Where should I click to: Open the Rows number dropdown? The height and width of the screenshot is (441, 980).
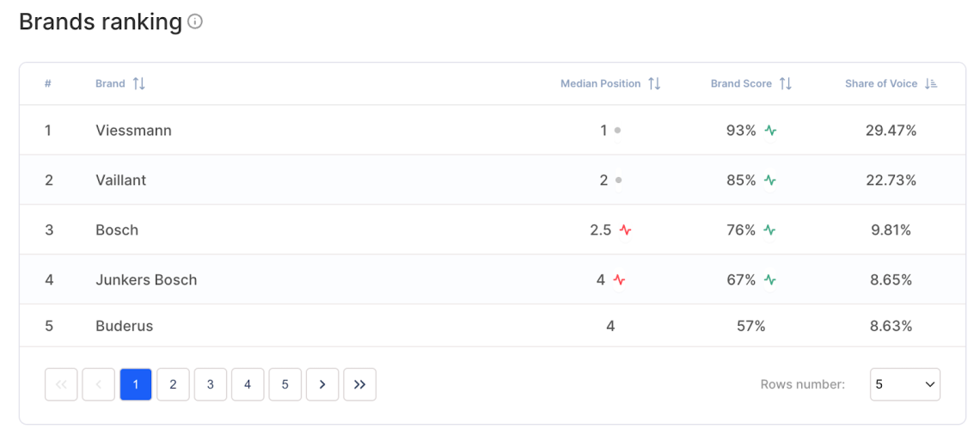point(904,384)
